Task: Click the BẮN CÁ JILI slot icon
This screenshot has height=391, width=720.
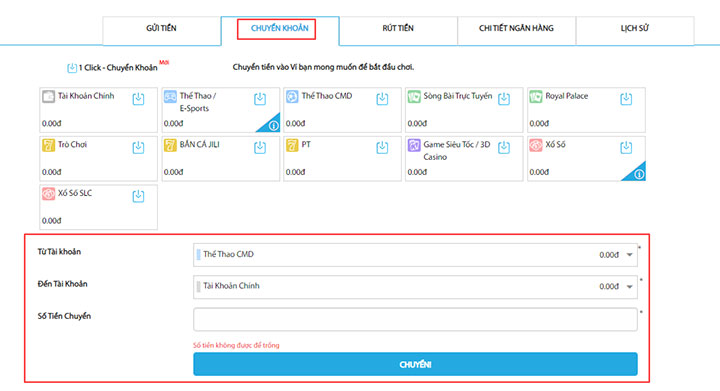Action: [x=170, y=145]
